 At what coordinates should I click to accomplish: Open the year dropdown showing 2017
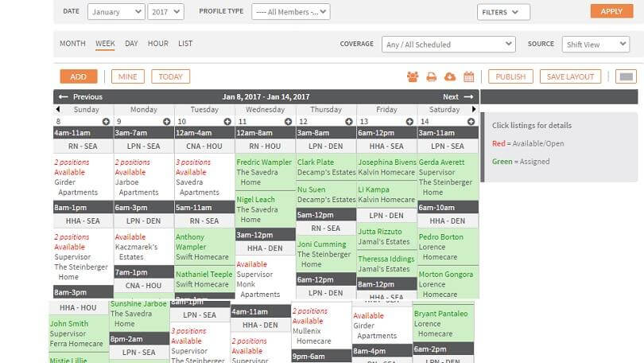pos(165,12)
